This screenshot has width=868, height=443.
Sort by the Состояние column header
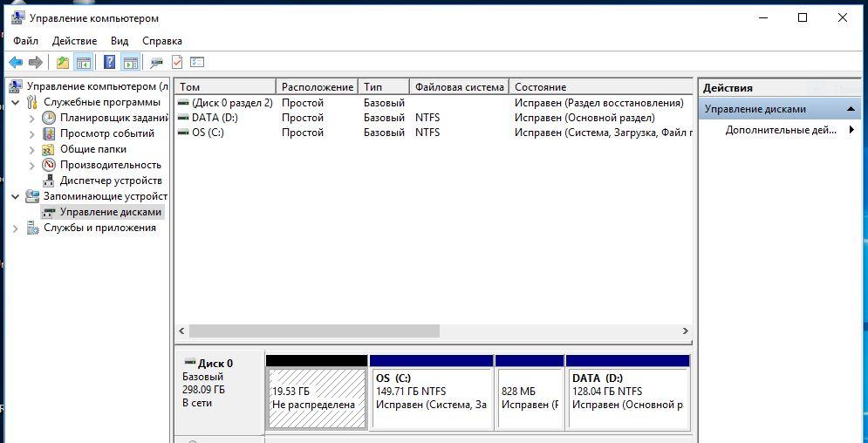(x=601, y=87)
